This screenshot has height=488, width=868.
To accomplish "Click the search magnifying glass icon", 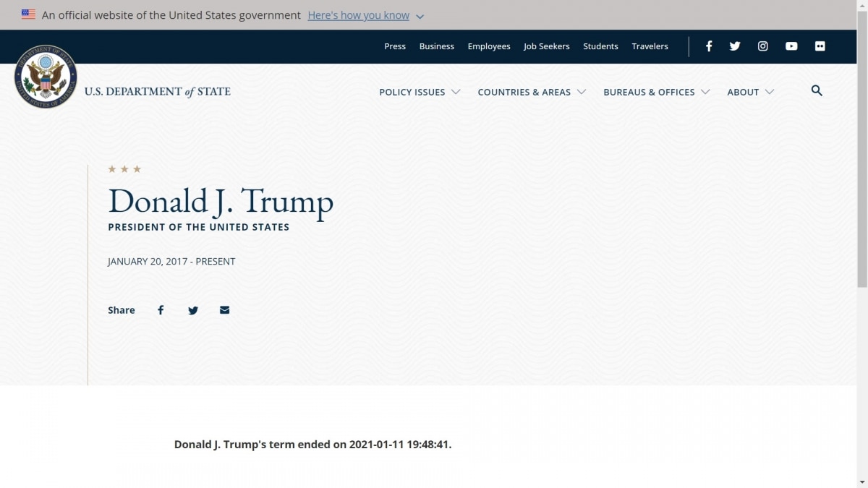I will pyautogui.click(x=817, y=91).
